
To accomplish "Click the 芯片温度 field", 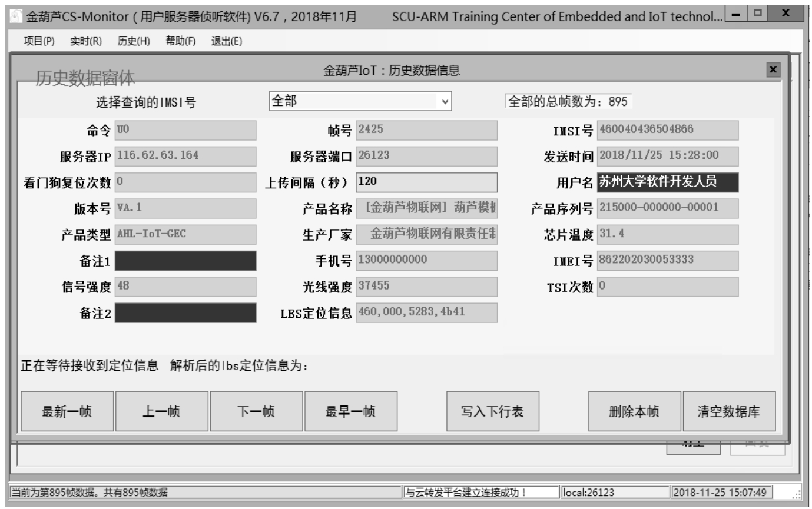I will pos(668,234).
